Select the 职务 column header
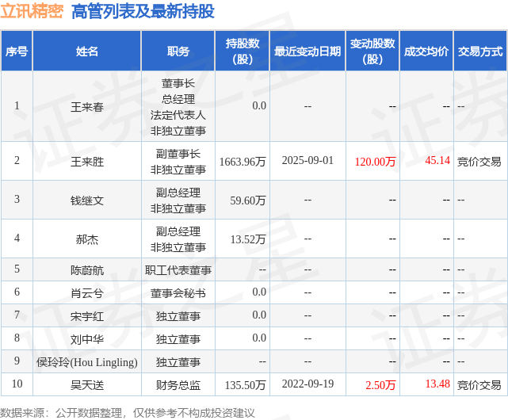This screenshot has height=420, width=508. (x=178, y=51)
